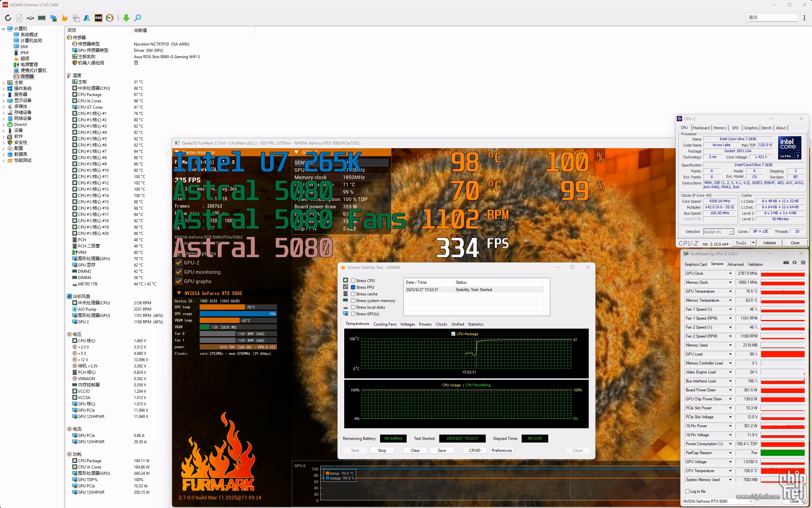812x508 pixels.
Task: Click GPU-Z camera screenshot icon
Action: point(786,262)
